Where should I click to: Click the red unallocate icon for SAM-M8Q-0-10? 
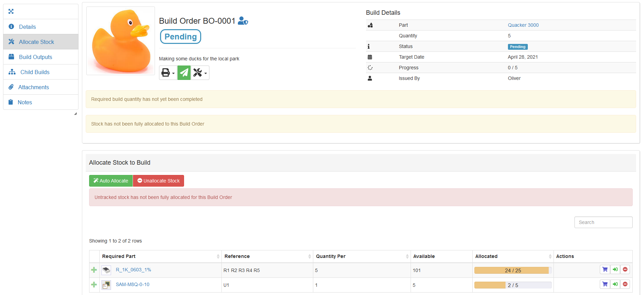(625, 284)
